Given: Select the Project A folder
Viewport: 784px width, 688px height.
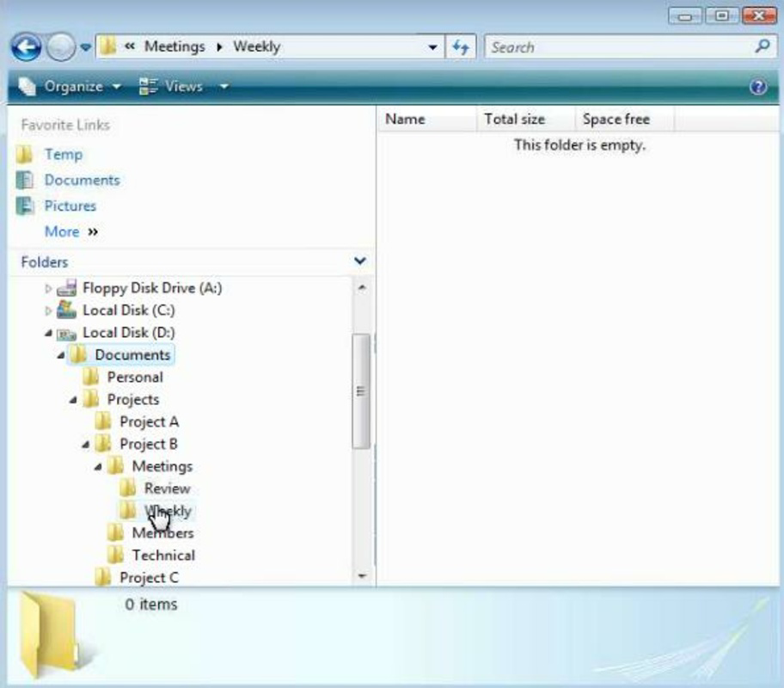Looking at the screenshot, I should 149,421.
